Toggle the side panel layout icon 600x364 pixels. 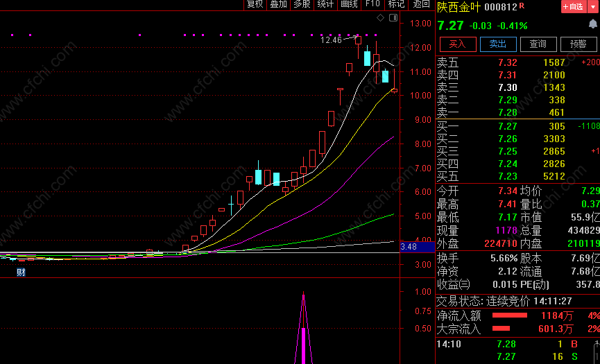pos(393,17)
